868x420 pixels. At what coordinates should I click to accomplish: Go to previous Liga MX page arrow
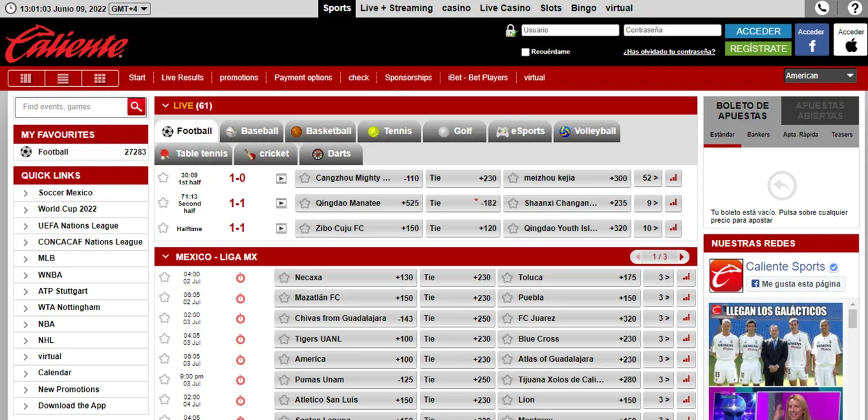click(x=638, y=257)
